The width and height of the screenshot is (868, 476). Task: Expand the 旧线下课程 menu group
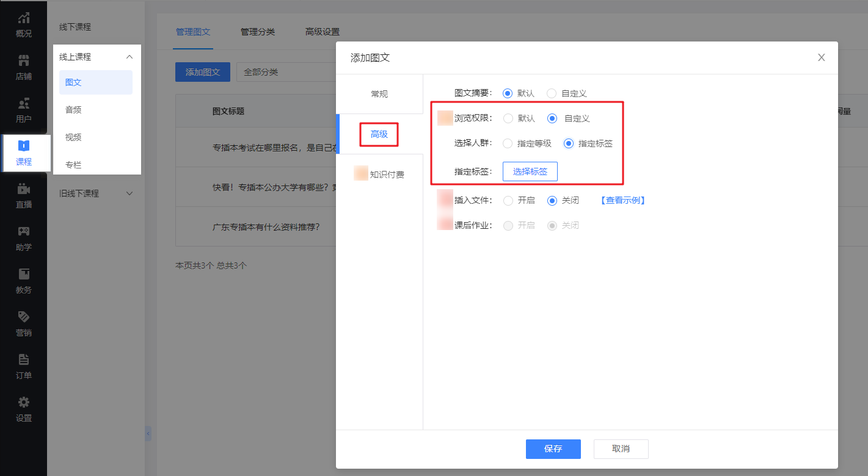pos(129,193)
